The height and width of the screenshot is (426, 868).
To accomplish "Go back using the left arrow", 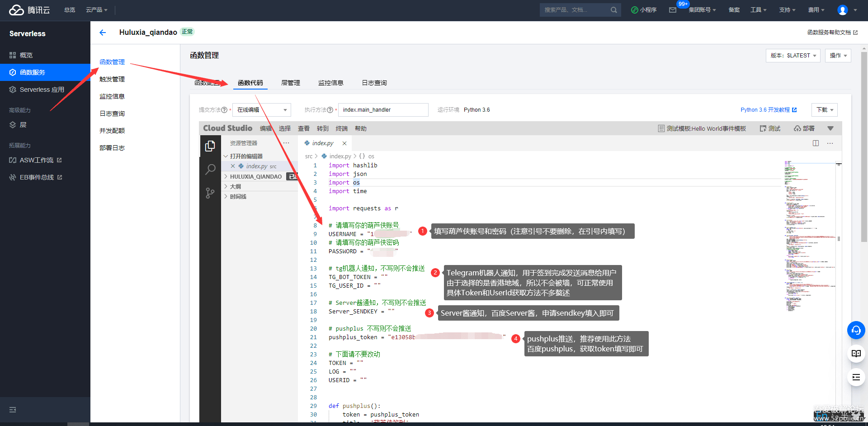I will pos(103,33).
